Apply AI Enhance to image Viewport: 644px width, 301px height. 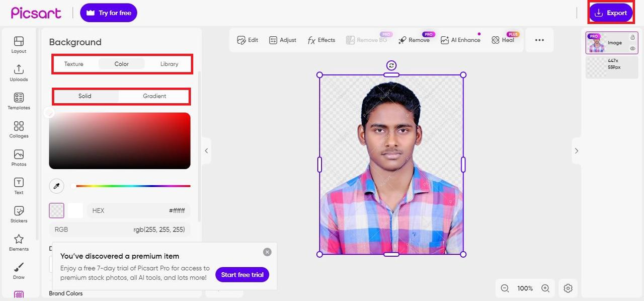(x=460, y=40)
